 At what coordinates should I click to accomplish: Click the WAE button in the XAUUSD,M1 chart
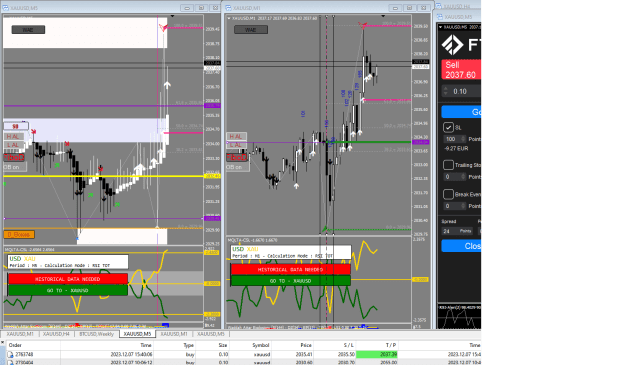pos(251,29)
